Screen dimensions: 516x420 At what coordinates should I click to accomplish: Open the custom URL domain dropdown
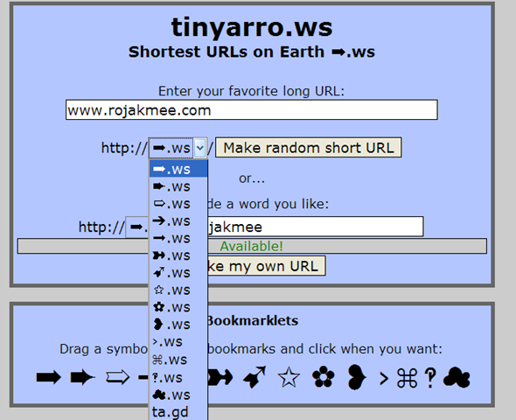pos(137,227)
